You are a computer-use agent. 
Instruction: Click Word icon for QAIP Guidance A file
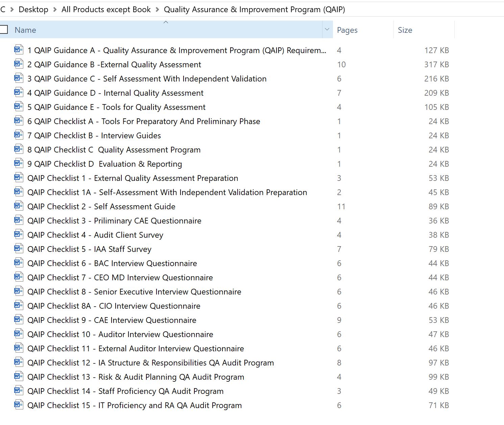[19, 50]
